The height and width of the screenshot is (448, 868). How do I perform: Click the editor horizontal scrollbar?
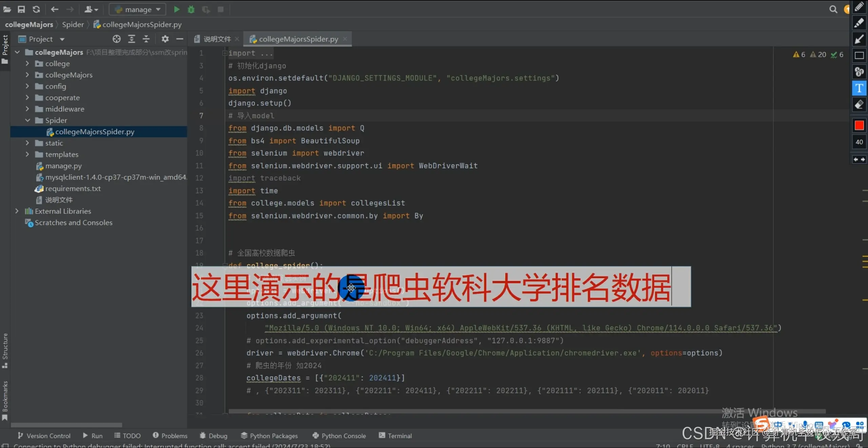pyautogui.click(x=527, y=411)
